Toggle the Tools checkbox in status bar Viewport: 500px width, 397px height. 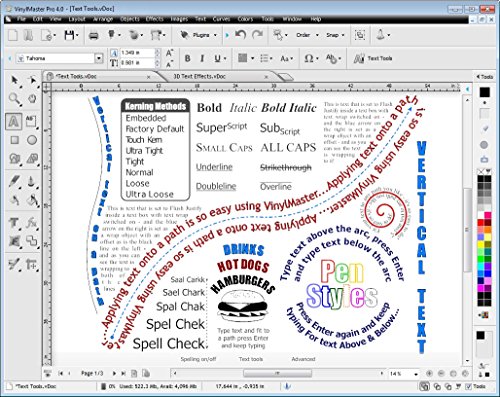pos(469,386)
